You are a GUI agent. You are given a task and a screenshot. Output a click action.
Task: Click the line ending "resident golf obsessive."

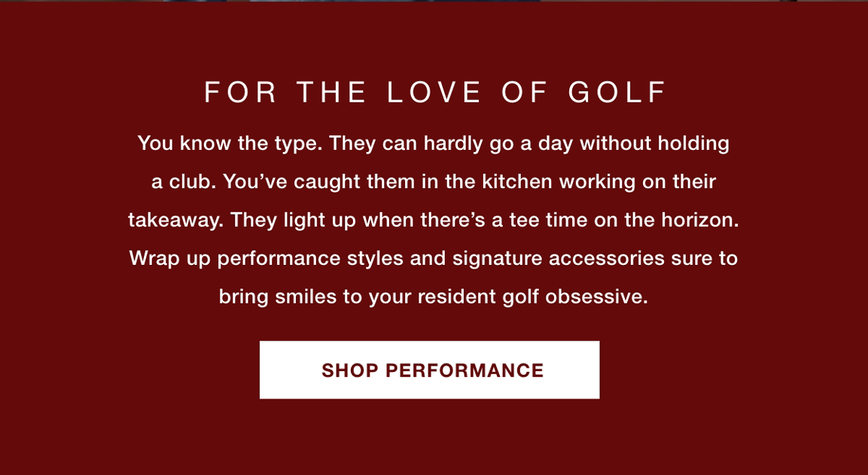[x=434, y=297]
